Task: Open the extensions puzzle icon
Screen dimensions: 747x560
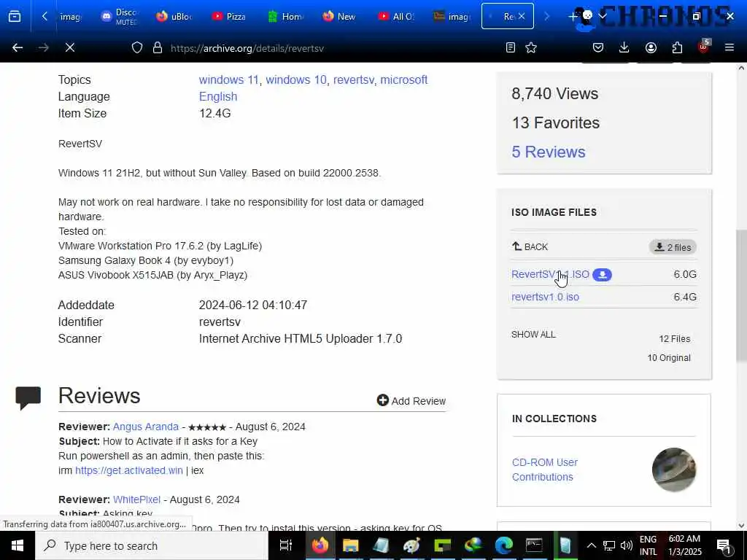Action: pos(677,47)
